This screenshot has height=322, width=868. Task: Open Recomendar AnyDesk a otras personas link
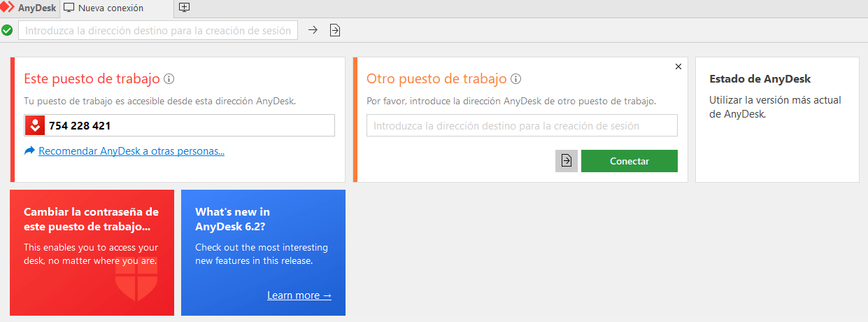pos(131,150)
